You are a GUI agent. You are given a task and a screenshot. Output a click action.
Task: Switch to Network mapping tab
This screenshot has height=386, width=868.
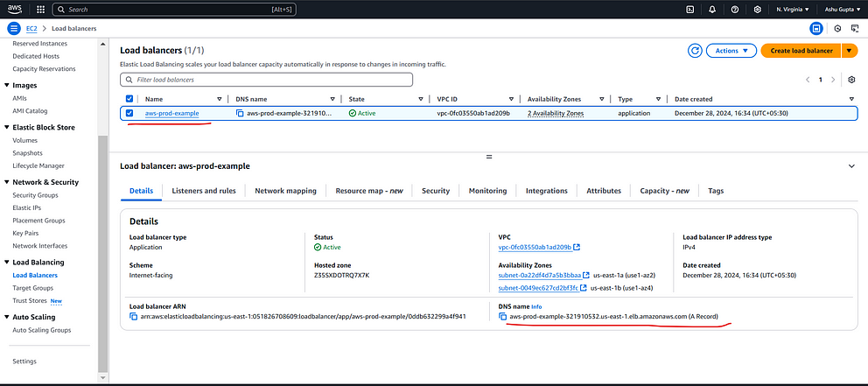coord(285,191)
